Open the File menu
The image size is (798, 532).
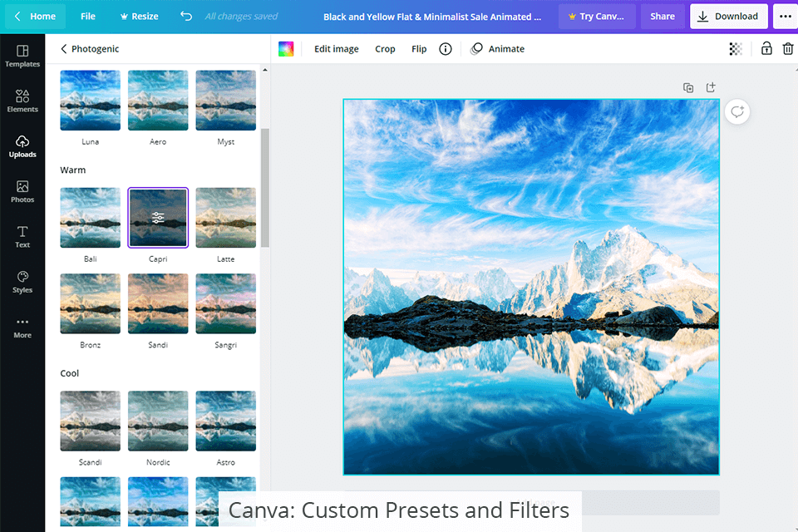pyautogui.click(x=88, y=17)
